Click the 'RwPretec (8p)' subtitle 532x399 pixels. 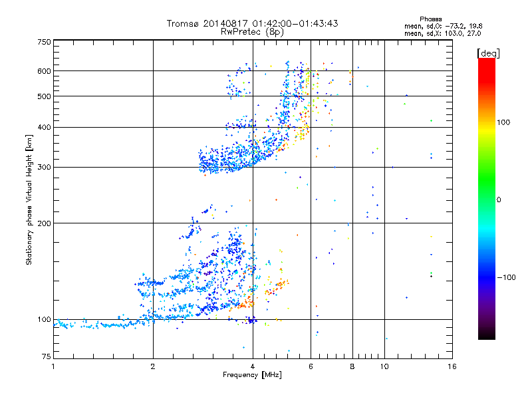click(253, 32)
